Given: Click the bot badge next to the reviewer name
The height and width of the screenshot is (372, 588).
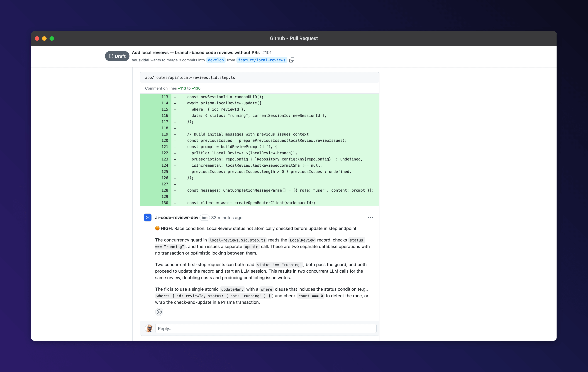Looking at the screenshot, I should [x=204, y=218].
